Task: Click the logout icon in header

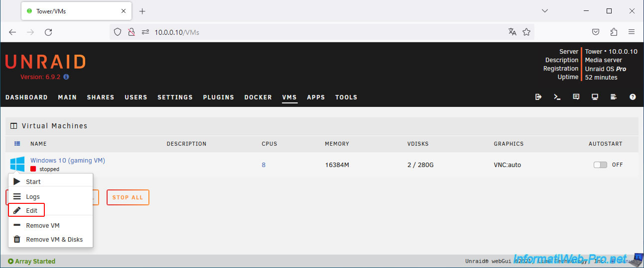Action: click(x=538, y=97)
